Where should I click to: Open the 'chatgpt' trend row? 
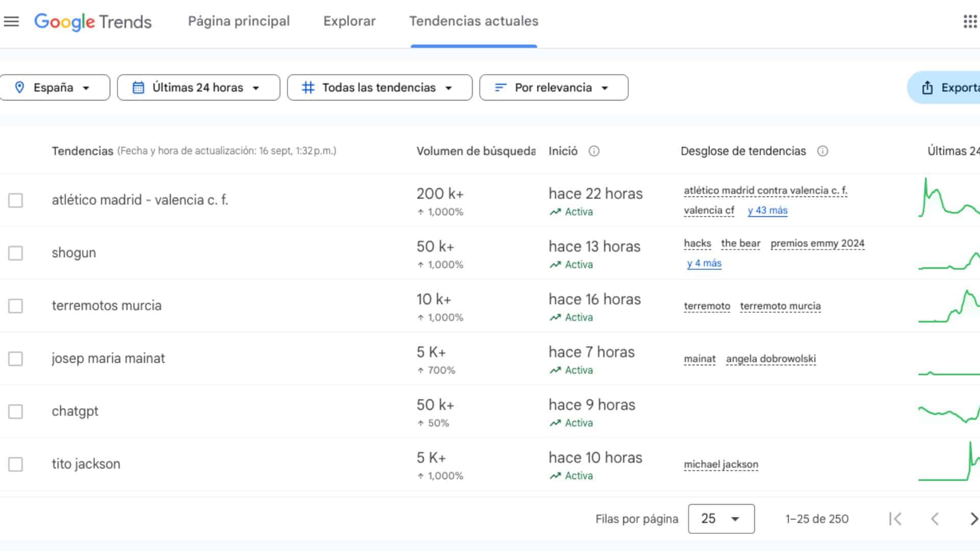click(75, 412)
